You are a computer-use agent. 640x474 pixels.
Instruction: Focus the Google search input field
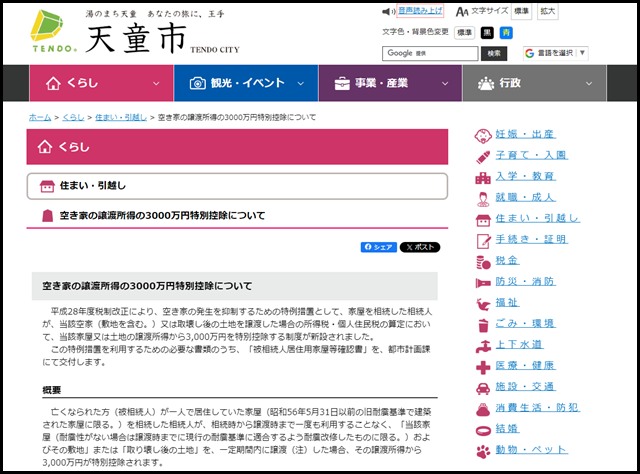pyautogui.click(x=430, y=53)
